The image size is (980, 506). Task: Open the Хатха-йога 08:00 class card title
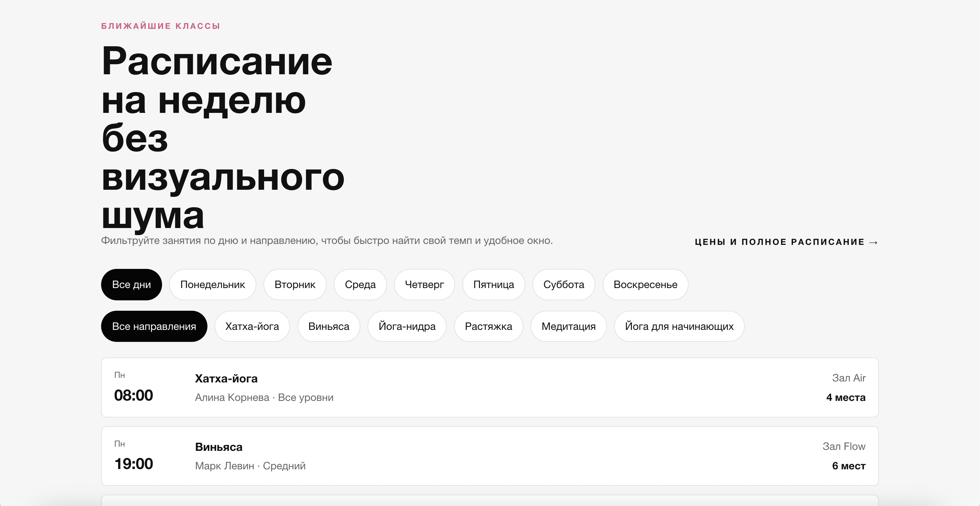[226, 379]
